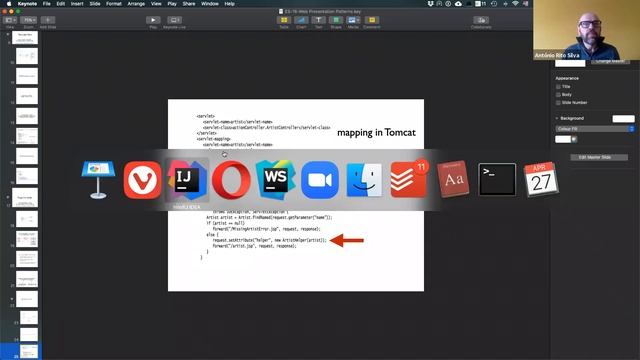Image resolution: width=640 pixels, height=360 pixels.
Task: Add a Comment from the toolbar
Action: pos(371,20)
